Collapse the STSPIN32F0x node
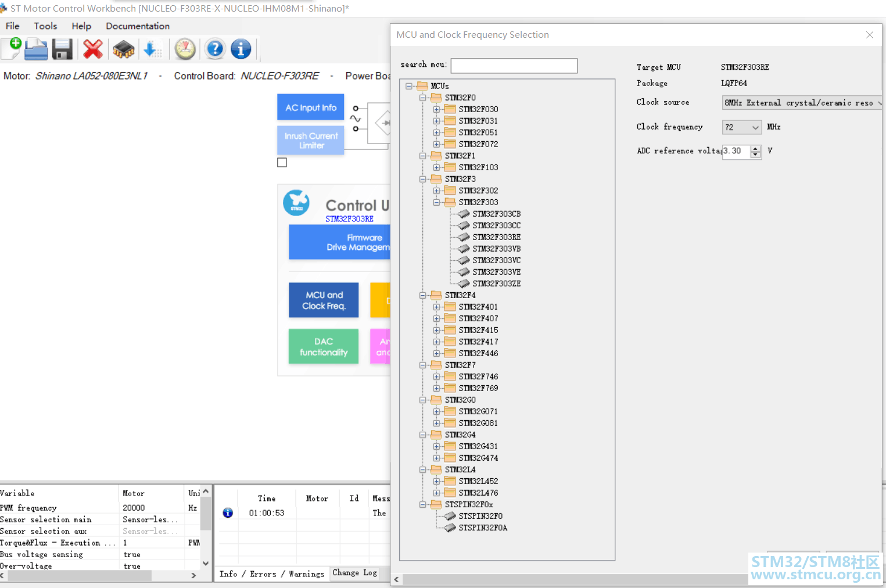 pyautogui.click(x=423, y=504)
